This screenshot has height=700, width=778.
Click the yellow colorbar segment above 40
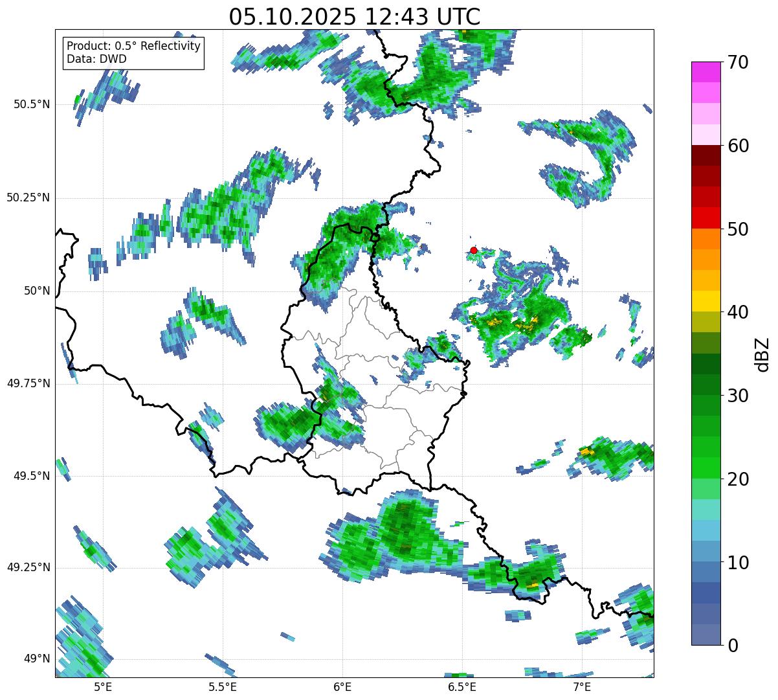(x=706, y=301)
